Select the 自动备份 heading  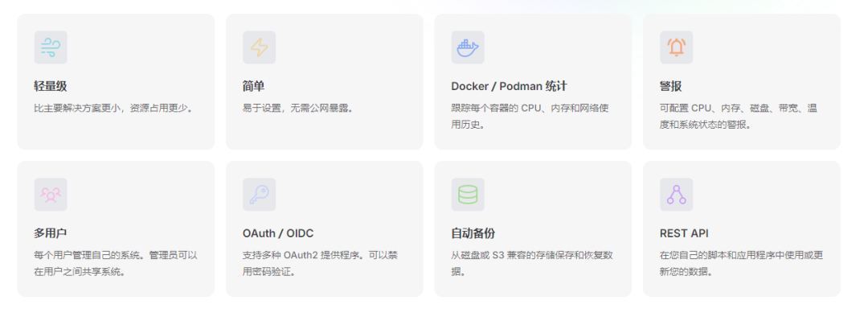[473, 233]
